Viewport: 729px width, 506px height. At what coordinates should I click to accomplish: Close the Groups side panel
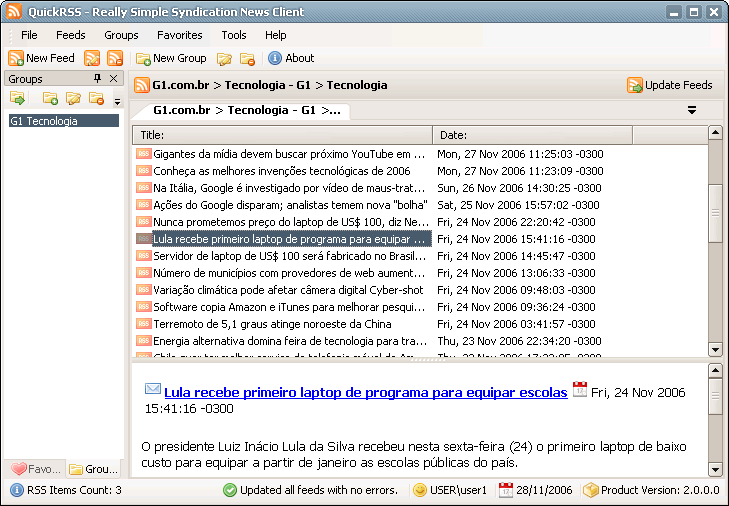[x=113, y=79]
